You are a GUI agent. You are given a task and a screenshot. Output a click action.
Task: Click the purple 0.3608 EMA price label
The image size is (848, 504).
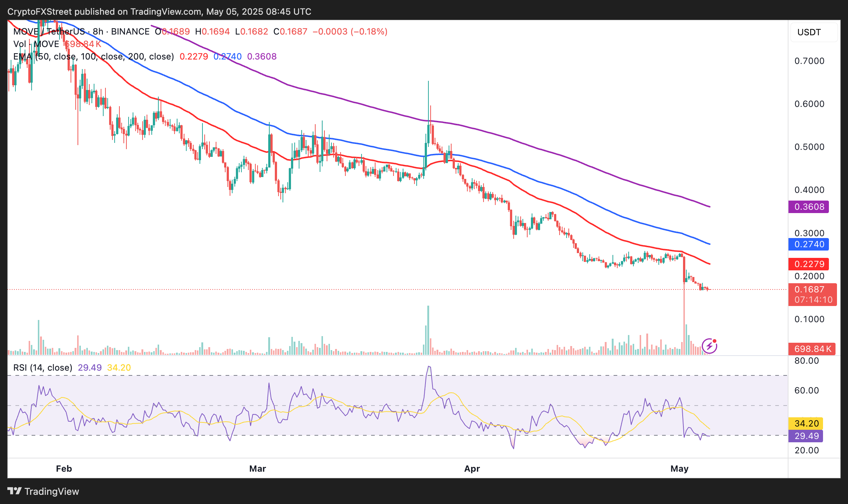808,207
